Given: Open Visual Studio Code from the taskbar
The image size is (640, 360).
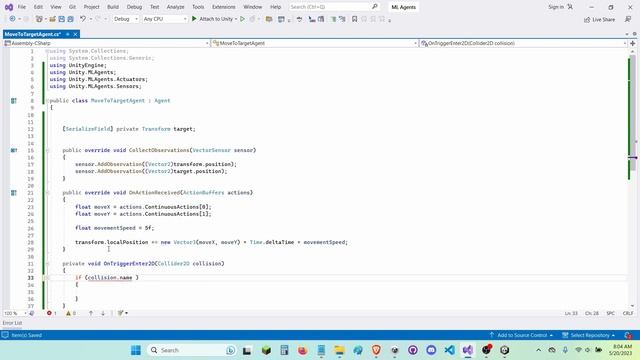Looking at the screenshot, I should 449,350.
